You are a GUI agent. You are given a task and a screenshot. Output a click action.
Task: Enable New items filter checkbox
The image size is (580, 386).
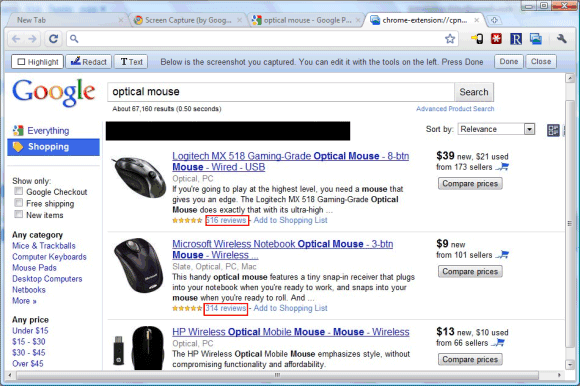[18, 214]
